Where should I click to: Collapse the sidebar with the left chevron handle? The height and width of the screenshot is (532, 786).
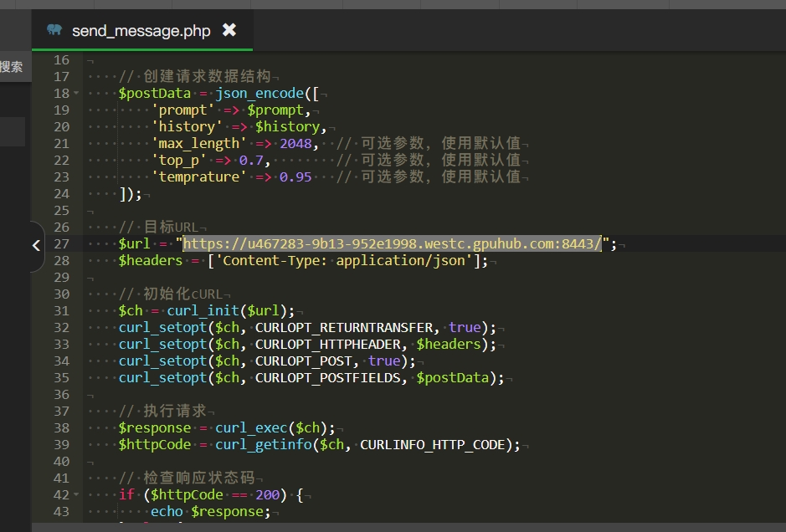(x=36, y=246)
